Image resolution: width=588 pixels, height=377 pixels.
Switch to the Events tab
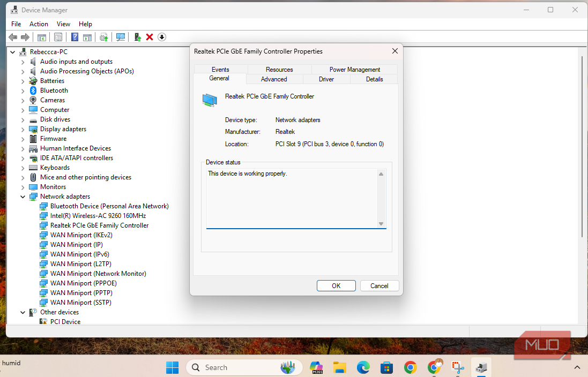(x=220, y=69)
